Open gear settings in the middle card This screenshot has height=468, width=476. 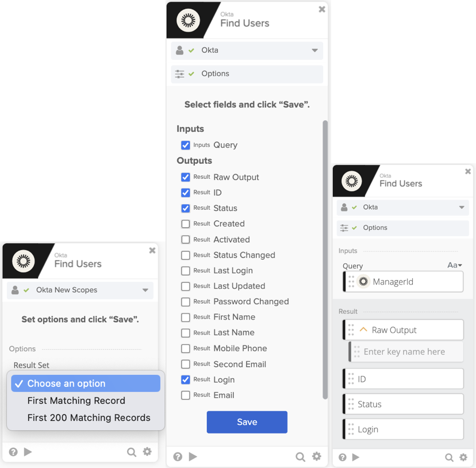[317, 457]
